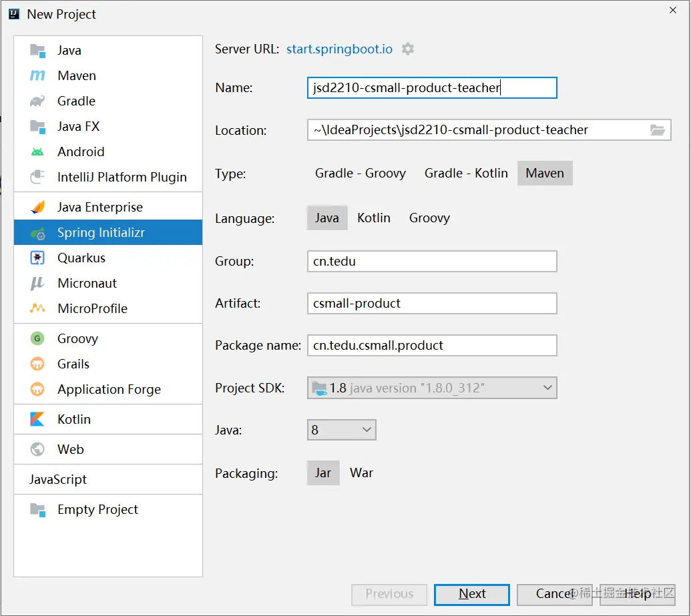
Task: Select Gradle in project type list
Action: (108, 101)
